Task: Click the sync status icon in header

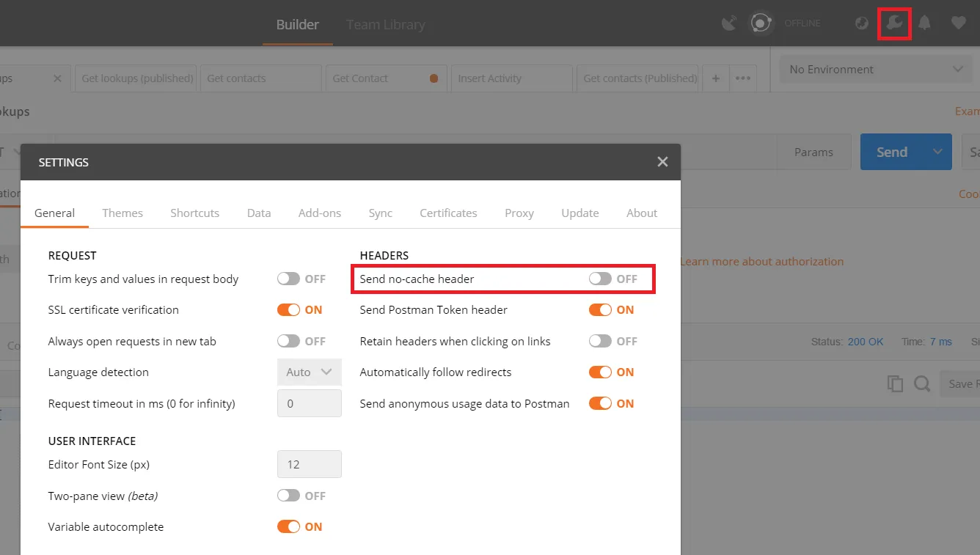Action: tap(761, 23)
